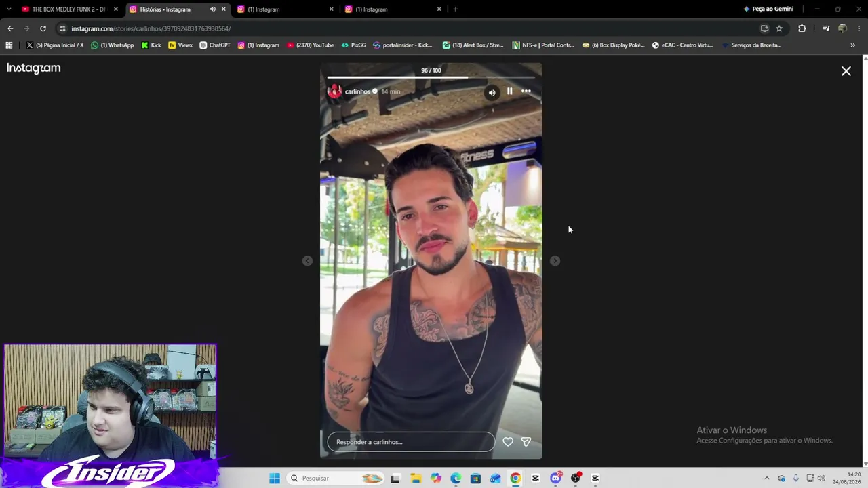Viewport: 868px width, 488px height.
Task: Expand the hidden bookmarks chevron
Action: tap(852, 45)
